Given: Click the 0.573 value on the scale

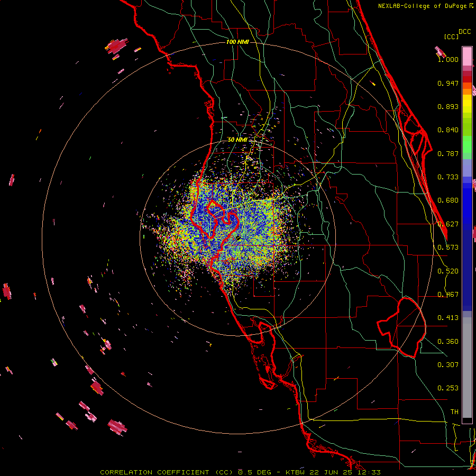Looking at the screenshot, I should click(448, 248).
